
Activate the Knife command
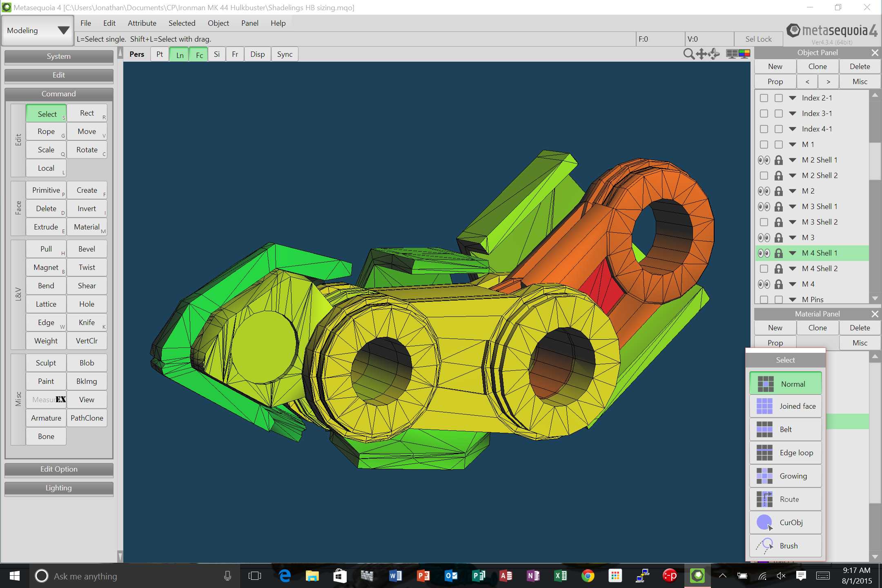click(x=87, y=323)
